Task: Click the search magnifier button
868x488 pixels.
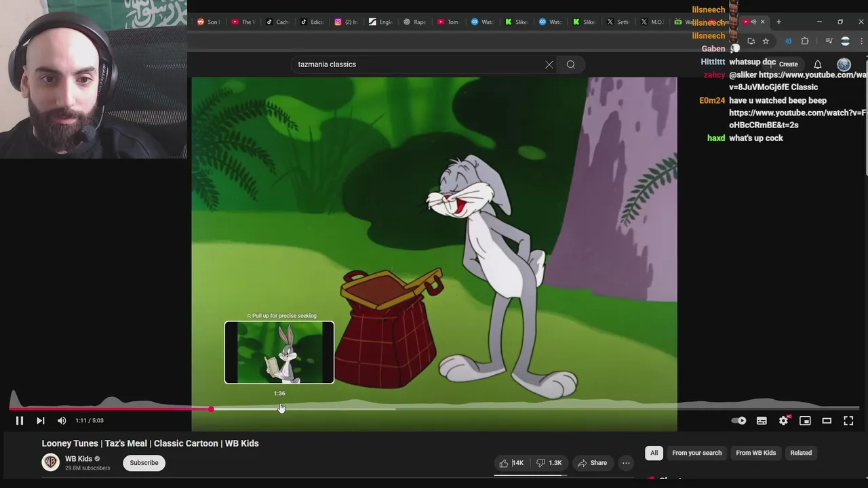Action: tap(571, 64)
